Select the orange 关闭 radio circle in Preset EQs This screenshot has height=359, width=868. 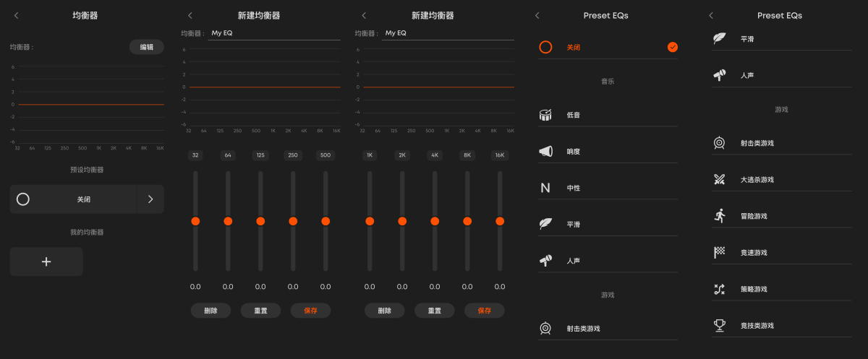(x=545, y=47)
